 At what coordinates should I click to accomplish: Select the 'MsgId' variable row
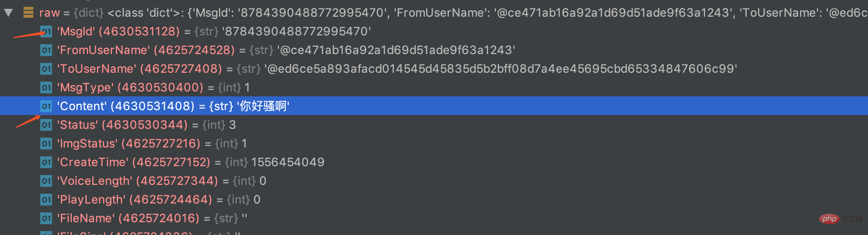434,31
